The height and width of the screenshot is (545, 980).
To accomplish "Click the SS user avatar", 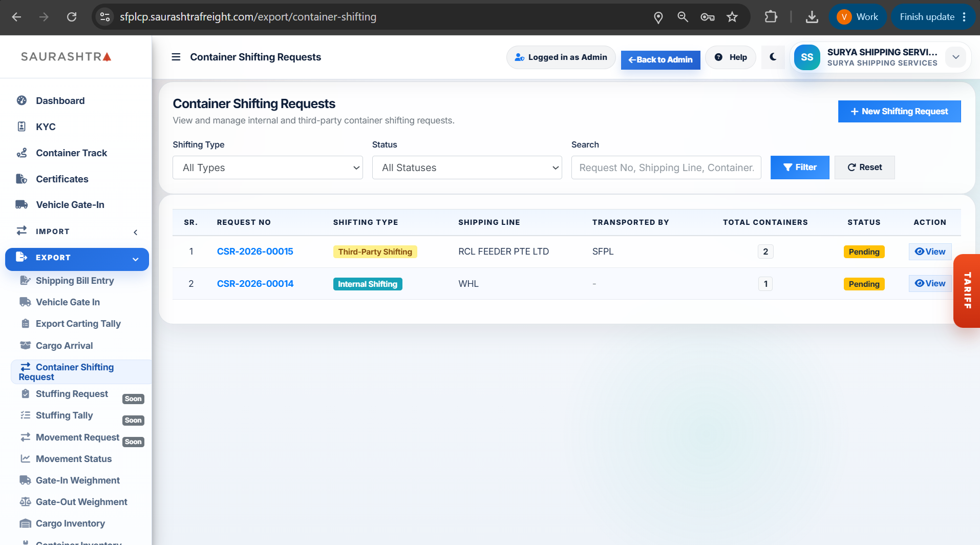I will pos(807,57).
